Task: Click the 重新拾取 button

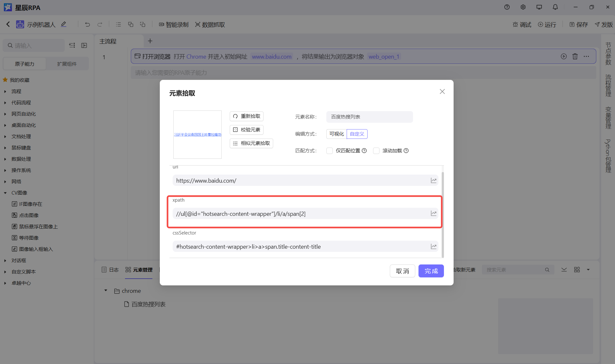Action: tap(246, 116)
